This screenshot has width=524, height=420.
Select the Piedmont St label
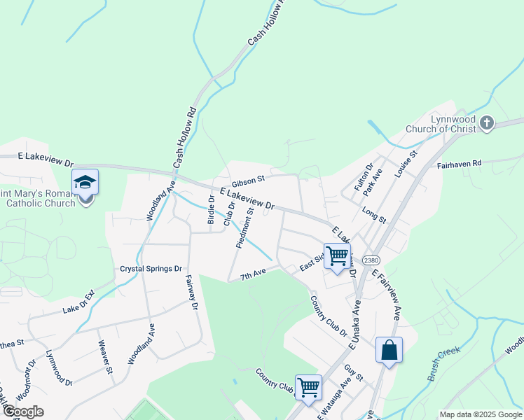coord(245,227)
